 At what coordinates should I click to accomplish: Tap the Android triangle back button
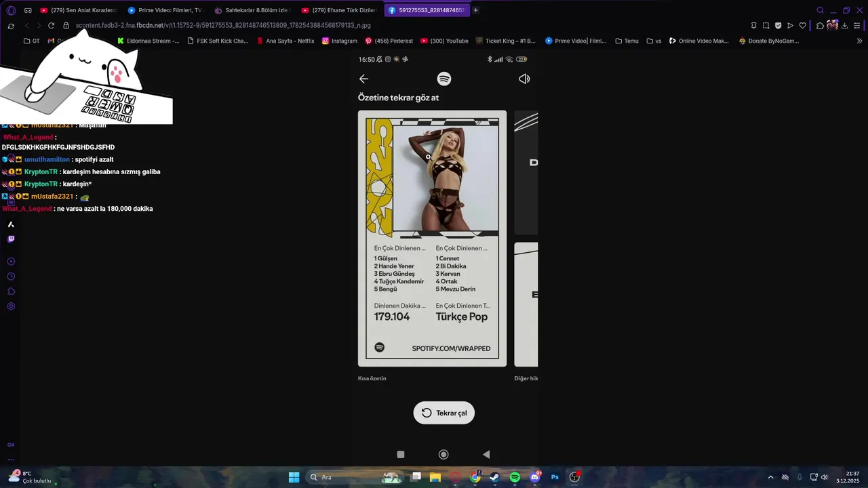[x=486, y=455]
